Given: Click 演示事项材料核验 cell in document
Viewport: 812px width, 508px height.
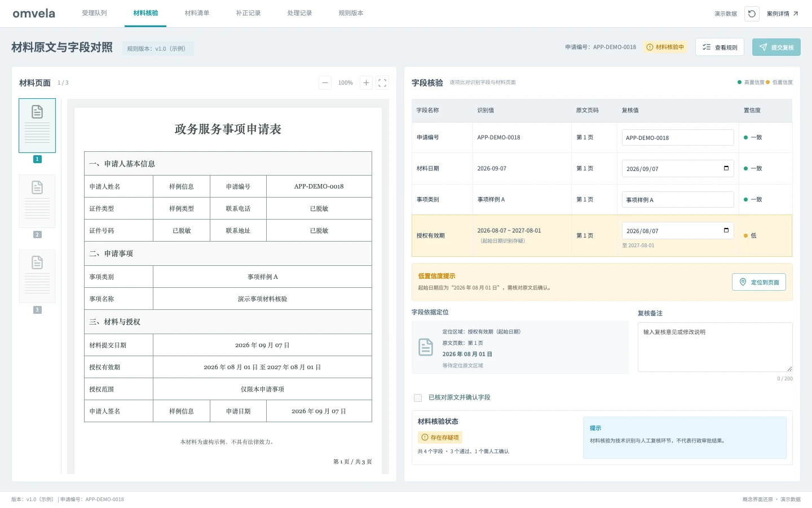Looking at the screenshot, I should coord(262,299).
